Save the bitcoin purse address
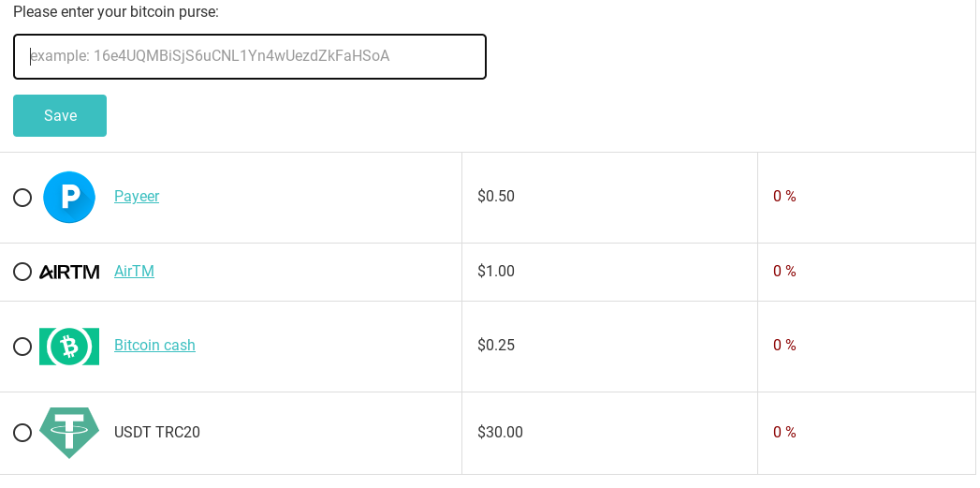 [x=60, y=115]
